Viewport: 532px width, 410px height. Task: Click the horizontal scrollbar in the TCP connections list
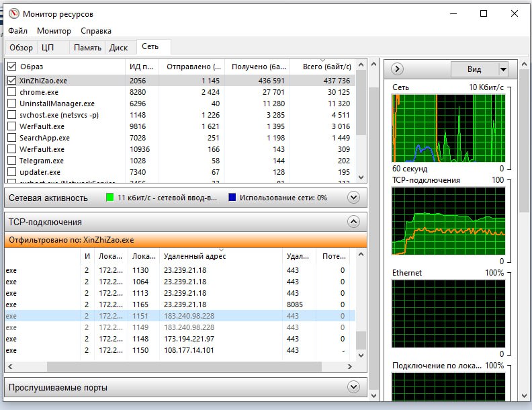(184, 366)
